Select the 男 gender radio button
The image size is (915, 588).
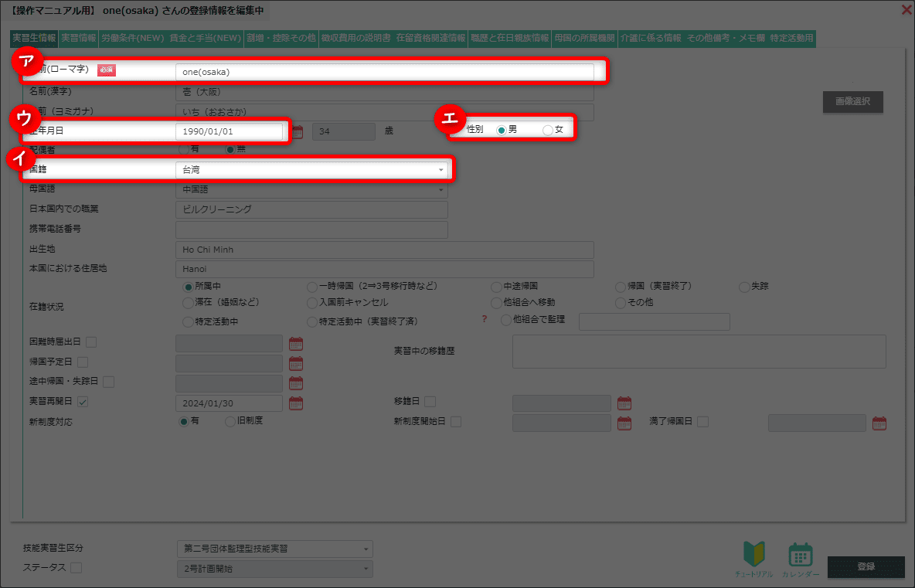501,130
